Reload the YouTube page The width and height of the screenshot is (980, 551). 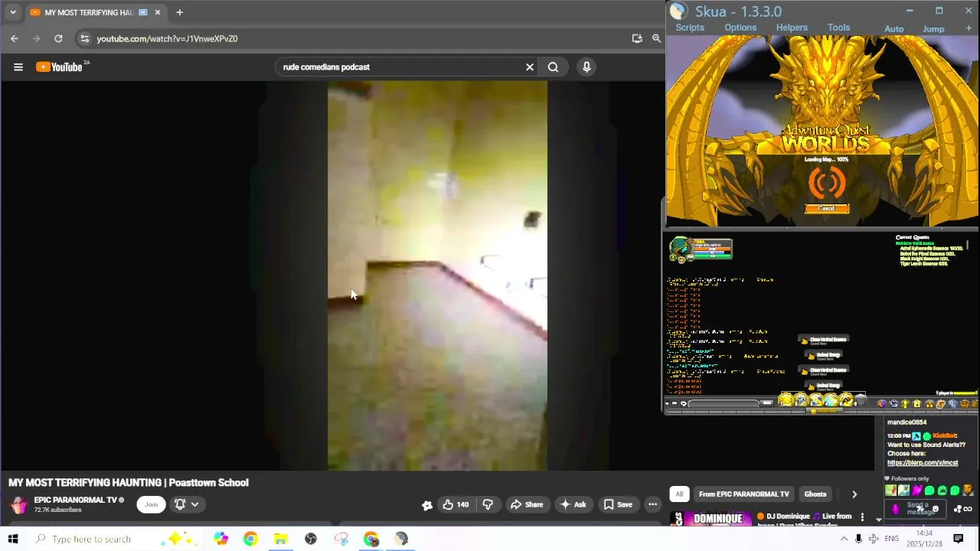point(58,38)
